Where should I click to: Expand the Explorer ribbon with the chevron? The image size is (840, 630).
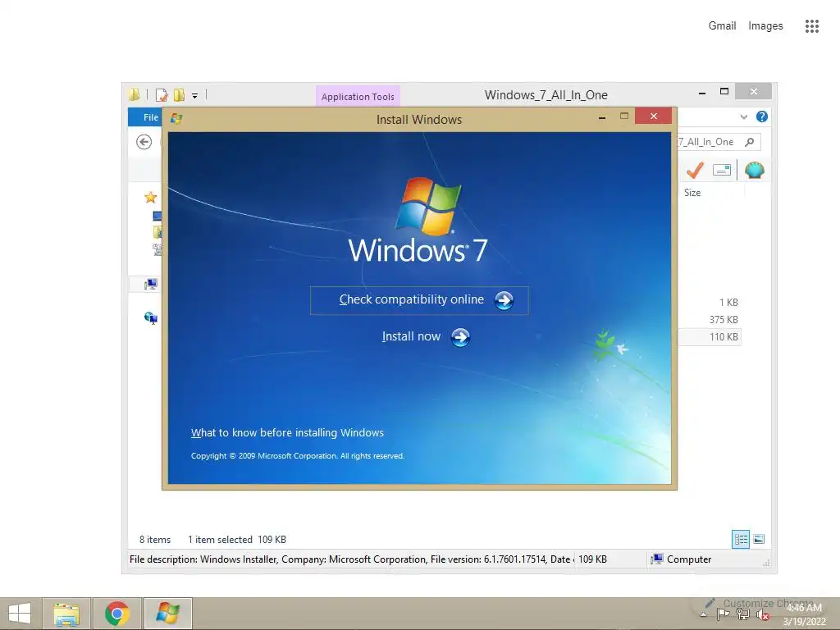[x=743, y=116]
